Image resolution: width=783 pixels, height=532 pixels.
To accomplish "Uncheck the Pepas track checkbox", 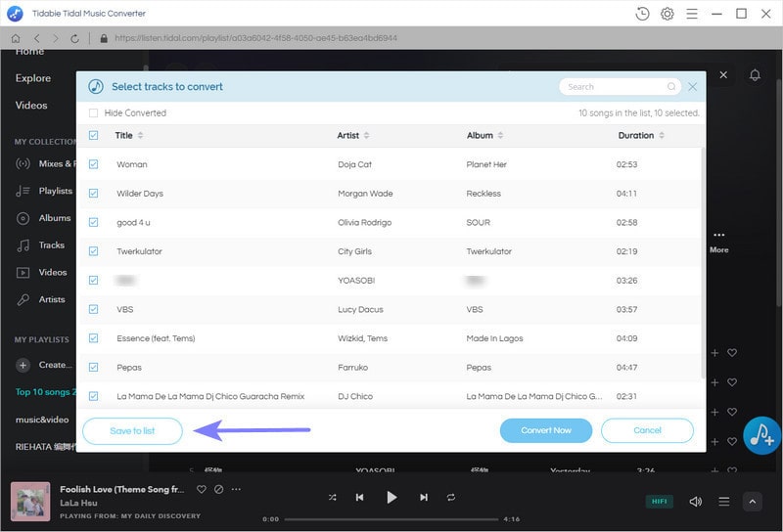I will tap(93, 367).
